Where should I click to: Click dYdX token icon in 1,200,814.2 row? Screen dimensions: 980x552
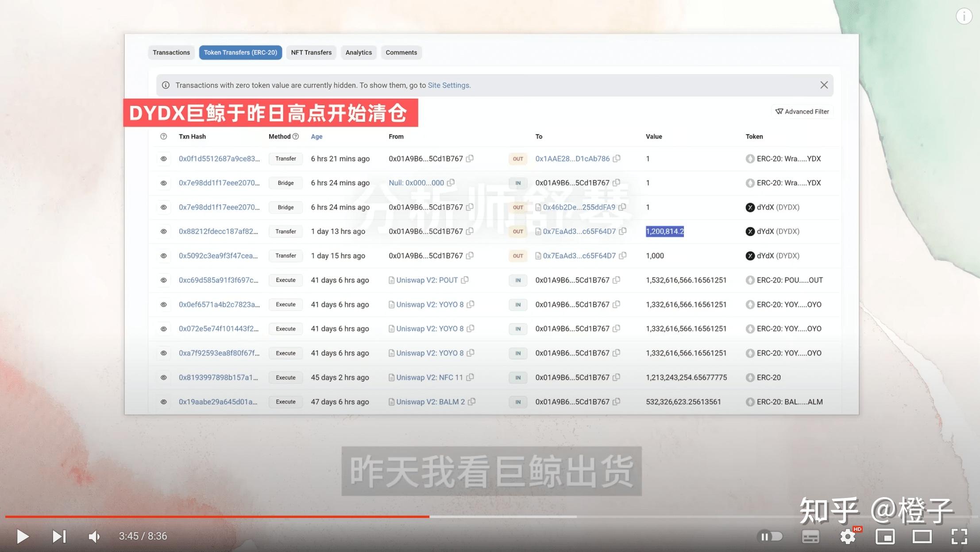[x=750, y=232]
